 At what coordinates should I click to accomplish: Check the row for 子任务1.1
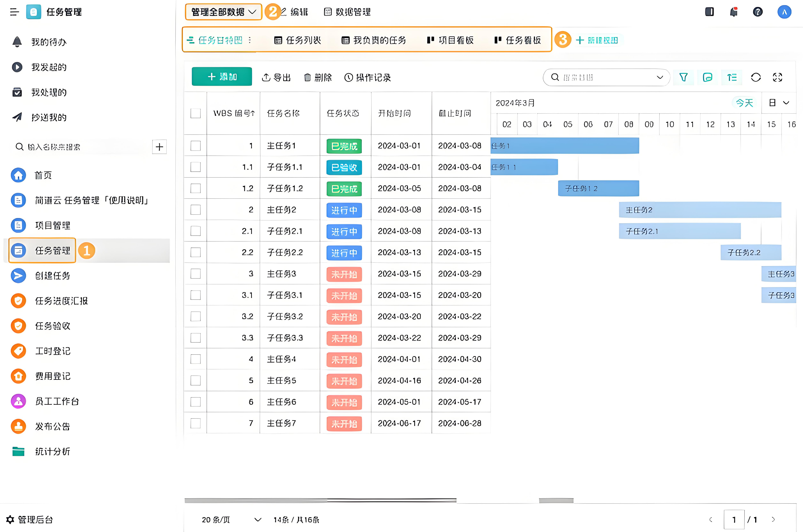click(x=195, y=167)
